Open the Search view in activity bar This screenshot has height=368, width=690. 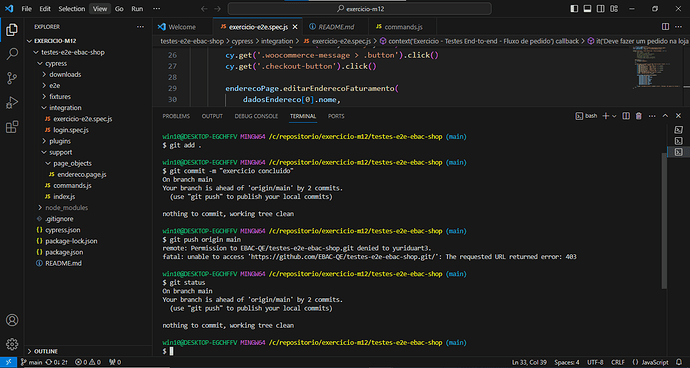click(x=12, y=54)
